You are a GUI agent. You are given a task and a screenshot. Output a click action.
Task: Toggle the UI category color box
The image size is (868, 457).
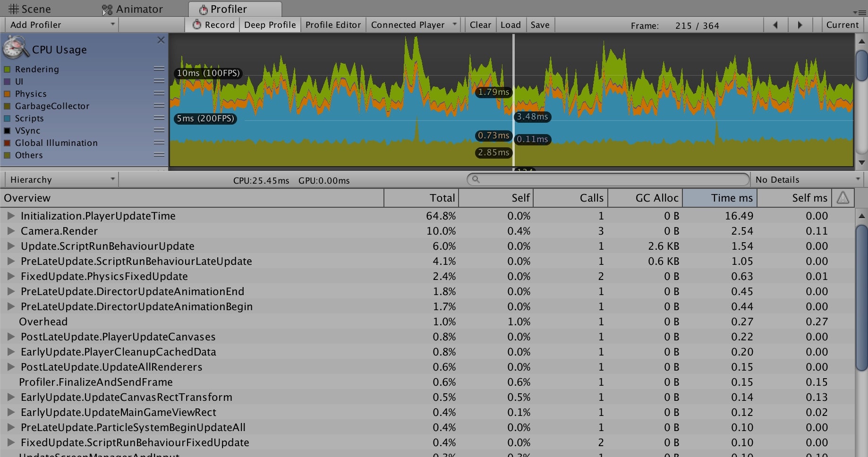click(7, 82)
